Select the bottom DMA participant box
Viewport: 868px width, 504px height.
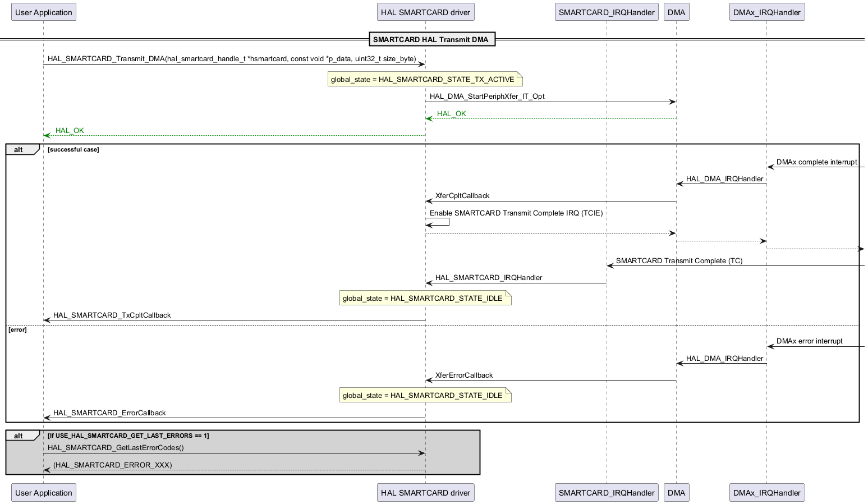coord(676,493)
